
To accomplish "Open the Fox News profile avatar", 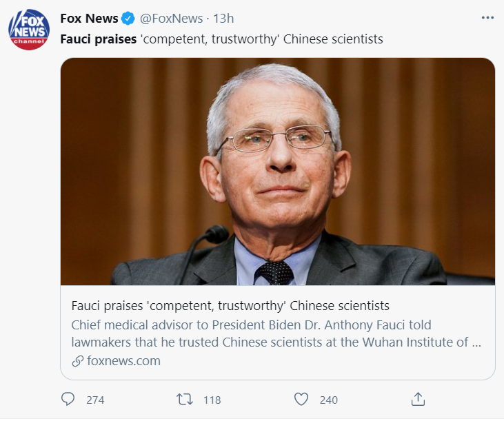I will click(29, 30).
